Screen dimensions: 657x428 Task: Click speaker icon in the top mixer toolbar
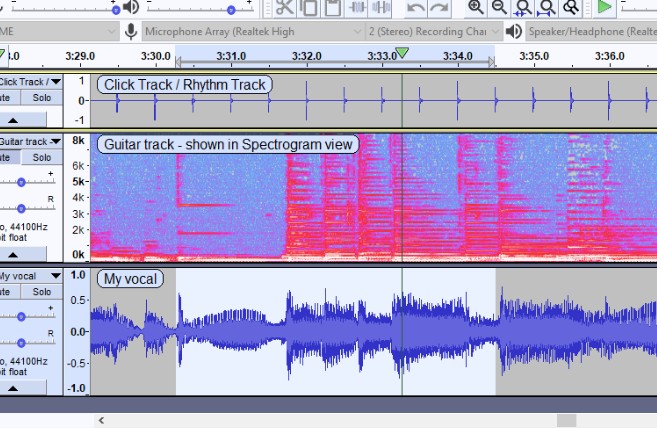(x=131, y=7)
